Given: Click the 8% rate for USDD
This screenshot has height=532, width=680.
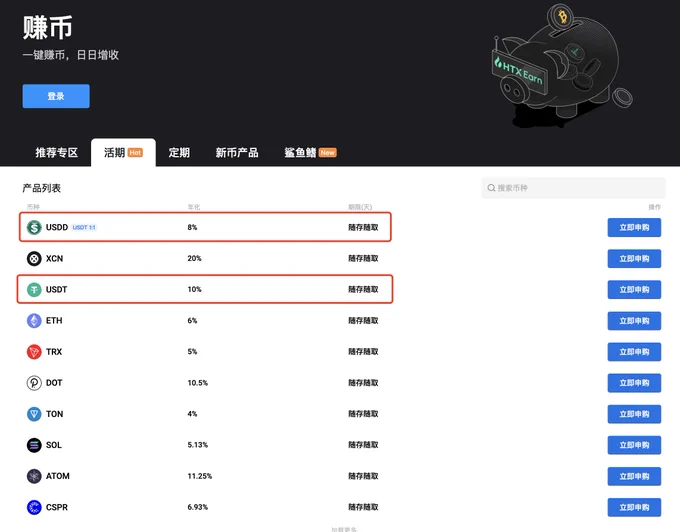Looking at the screenshot, I should click(x=192, y=227).
